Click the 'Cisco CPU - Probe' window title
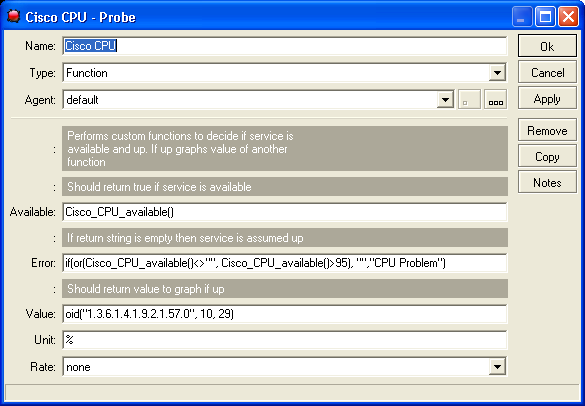 click(80, 17)
